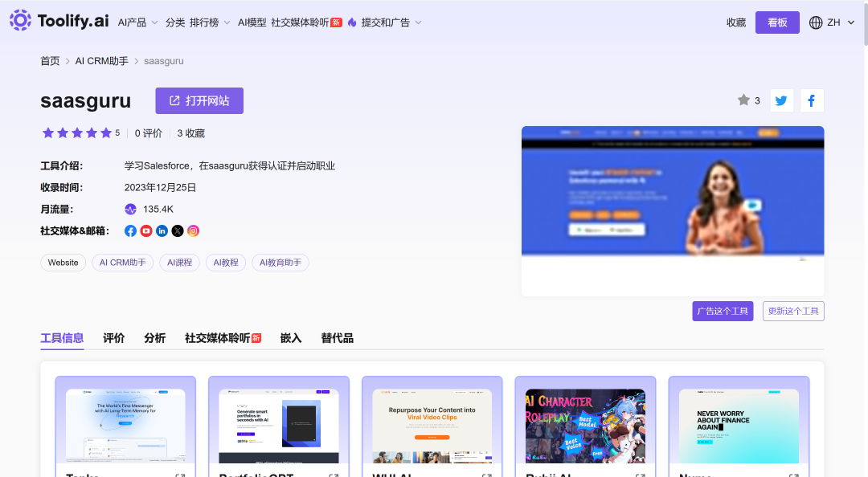Click the five-star rating stars
The height and width of the screenshot is (477, 868).
(77, 132)
